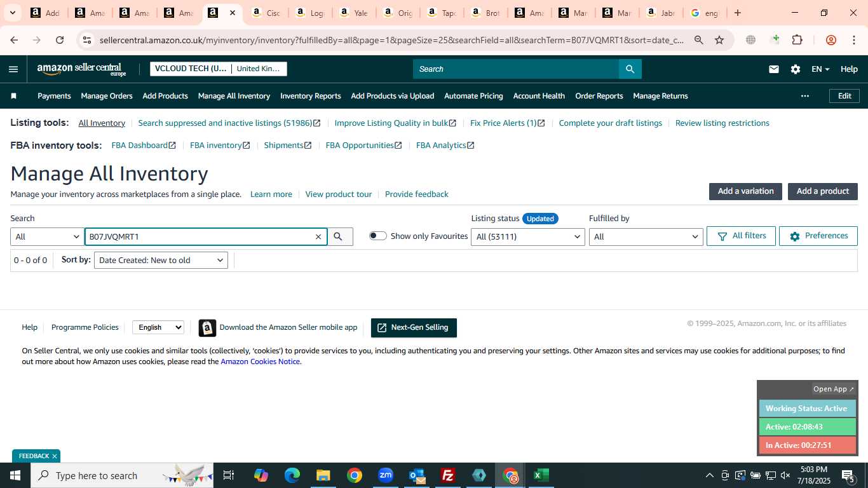
Task: Open Automate Pricing menu item
Action: coord(473,96)
